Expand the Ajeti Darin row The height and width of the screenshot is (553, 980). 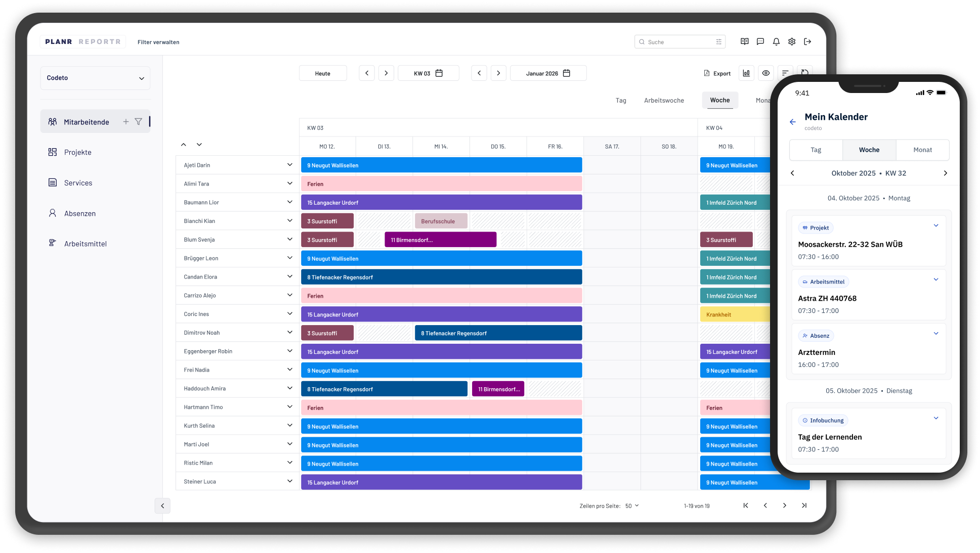pyautogui.click(x=289, y=165)
